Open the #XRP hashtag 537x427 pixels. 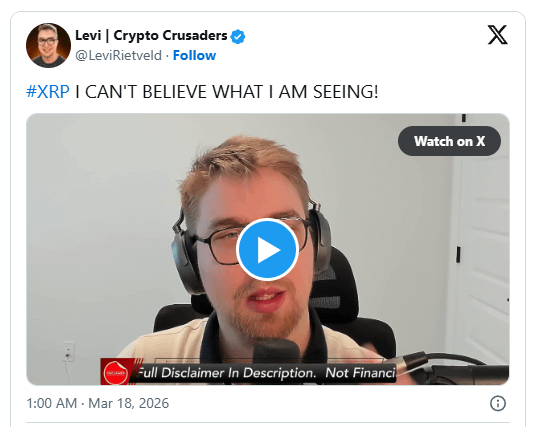click(48, 92)
